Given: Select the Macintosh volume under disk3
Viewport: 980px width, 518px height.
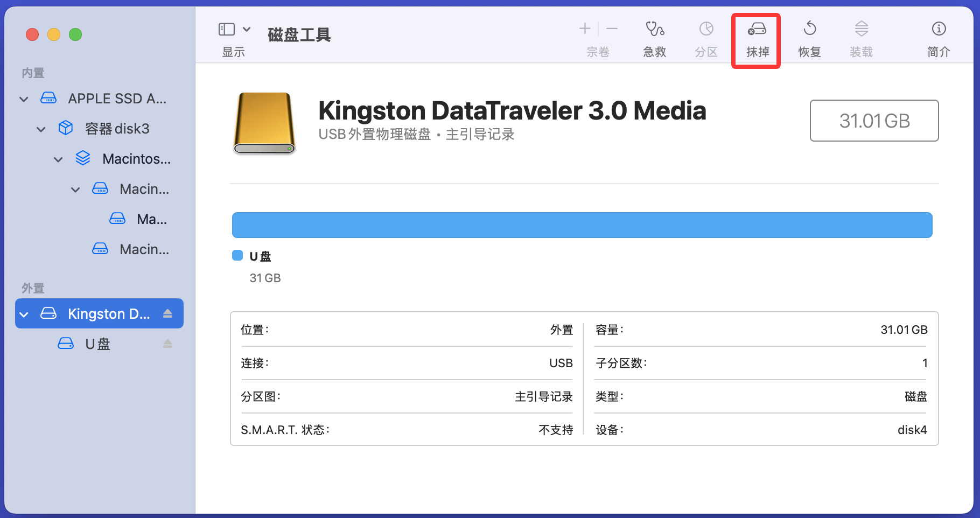Looking at the screenshot, I should click(x=136, y=158).
